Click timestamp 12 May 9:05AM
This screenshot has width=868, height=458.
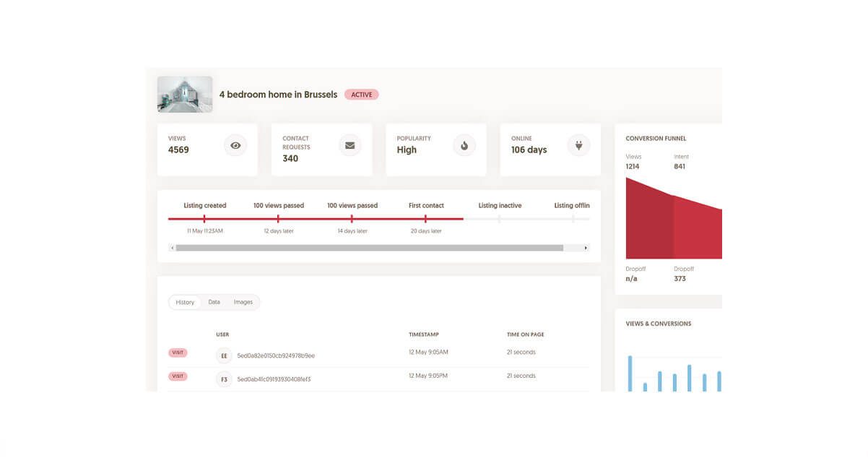(x=428, y=353)
